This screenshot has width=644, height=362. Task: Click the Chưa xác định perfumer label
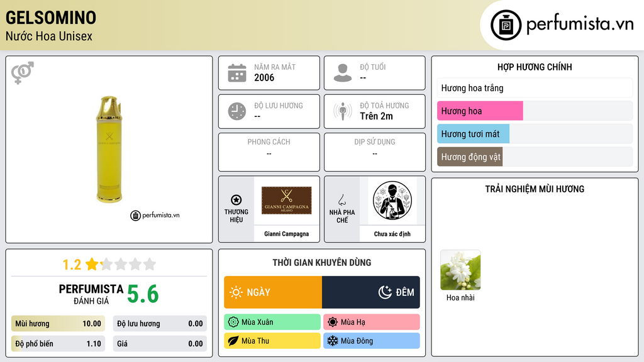392,234
